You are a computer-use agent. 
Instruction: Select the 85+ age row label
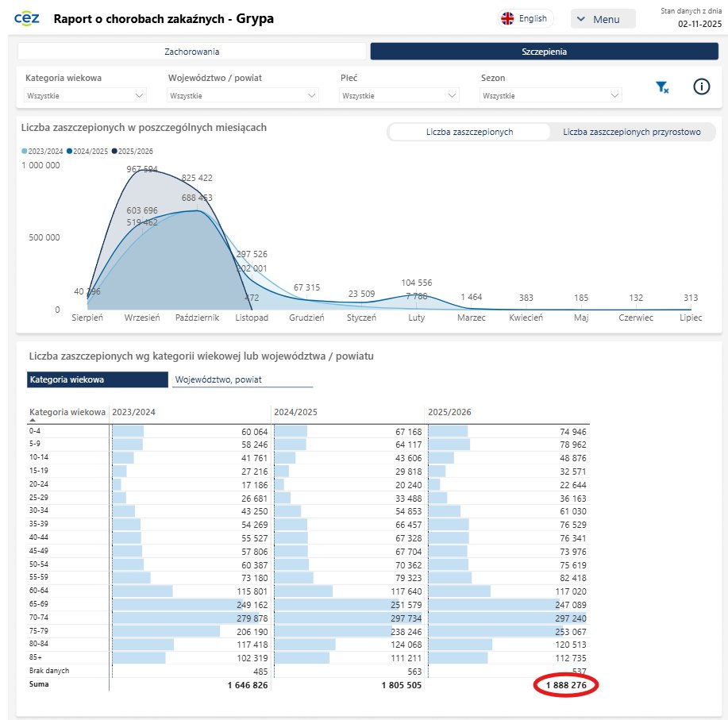point(35,657)
